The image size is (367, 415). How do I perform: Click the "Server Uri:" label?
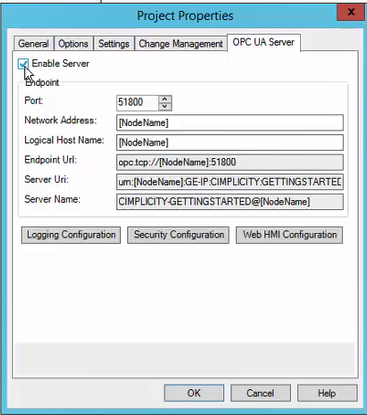pyautogui.click(x=46, y=179)
